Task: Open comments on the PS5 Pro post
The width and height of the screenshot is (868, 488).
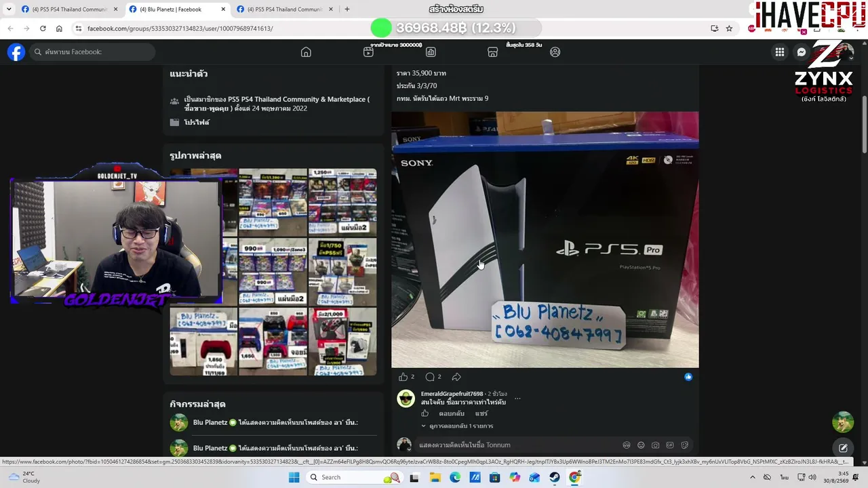Action: pos(430,377)
